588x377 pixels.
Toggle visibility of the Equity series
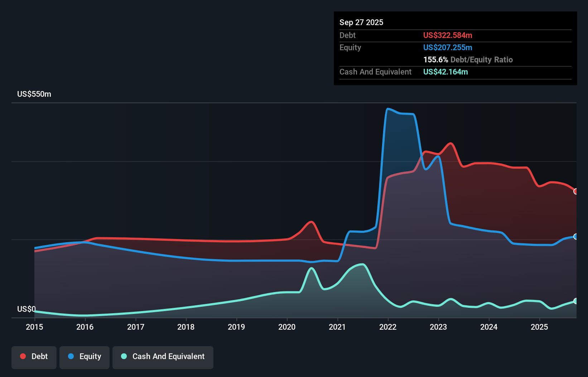coord(84,357)
